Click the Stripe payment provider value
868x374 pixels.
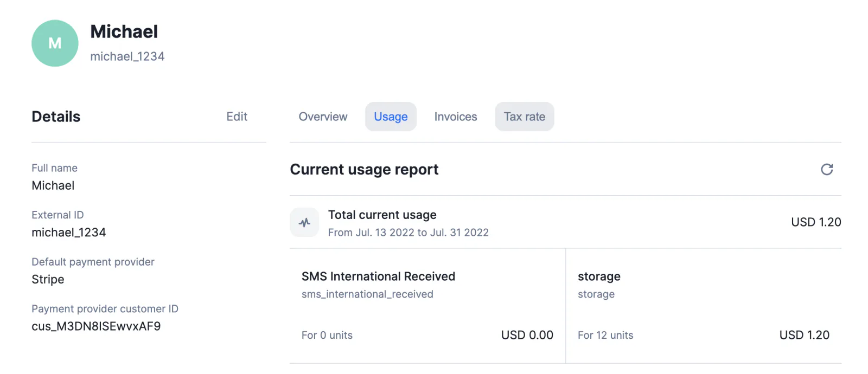pyautogui.click(x=48, y=280)
